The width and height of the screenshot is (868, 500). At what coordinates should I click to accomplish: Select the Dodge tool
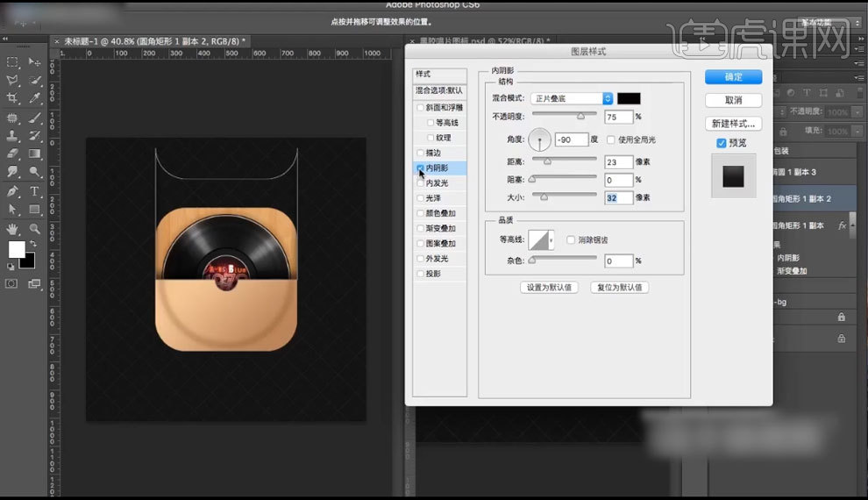[x=34, y=172]
